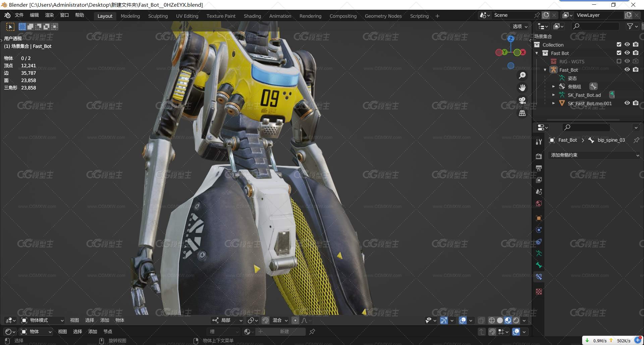Open the Object Constraints properties tab icon

[539, 241]
